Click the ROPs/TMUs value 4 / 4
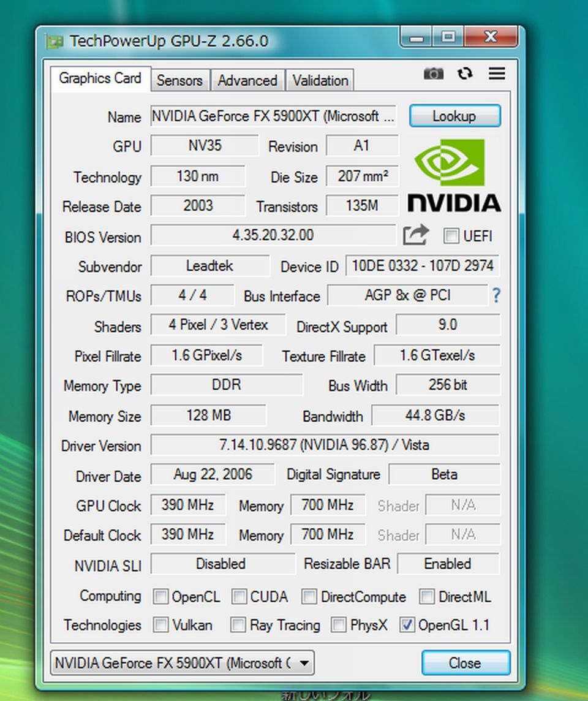 tap(192, 295)
